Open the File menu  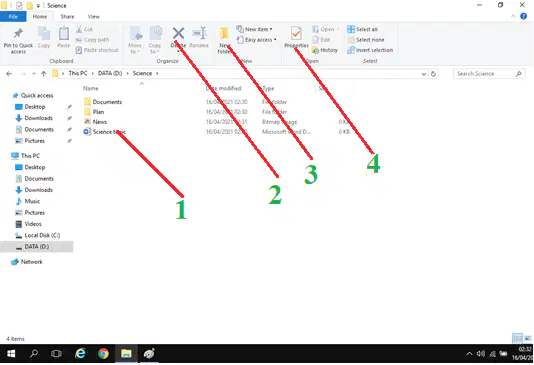point(13,16)
